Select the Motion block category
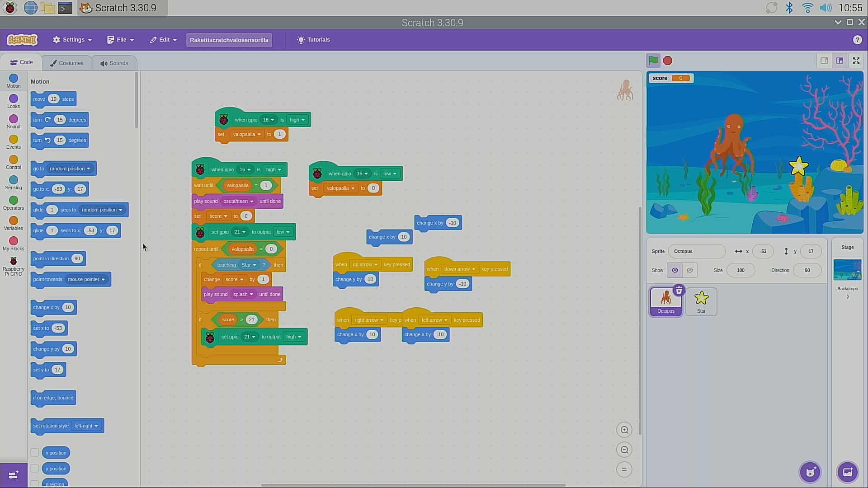Viewport: 868px width, 488px height. point(14,81)
